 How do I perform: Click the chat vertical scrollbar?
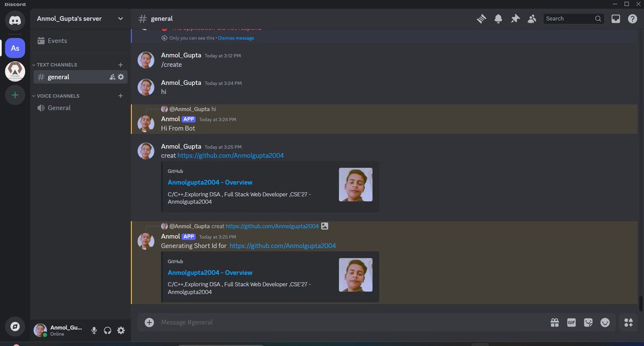(x=640, y=303)
